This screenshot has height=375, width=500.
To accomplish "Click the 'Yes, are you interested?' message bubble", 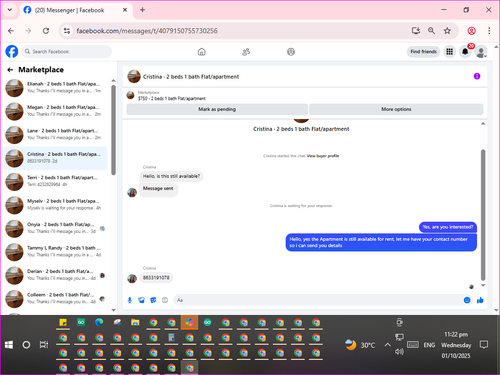I will [448, 227].
